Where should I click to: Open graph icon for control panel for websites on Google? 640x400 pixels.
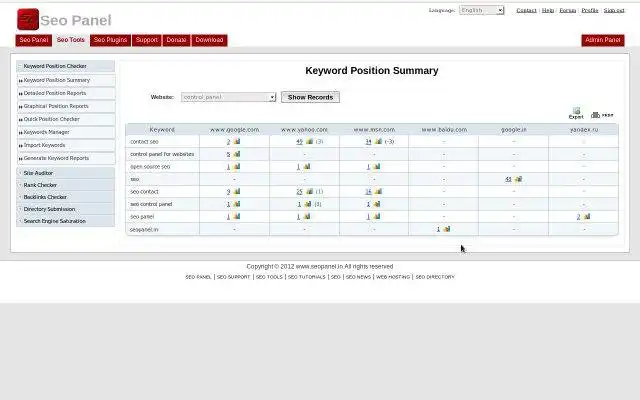point(237,154)
